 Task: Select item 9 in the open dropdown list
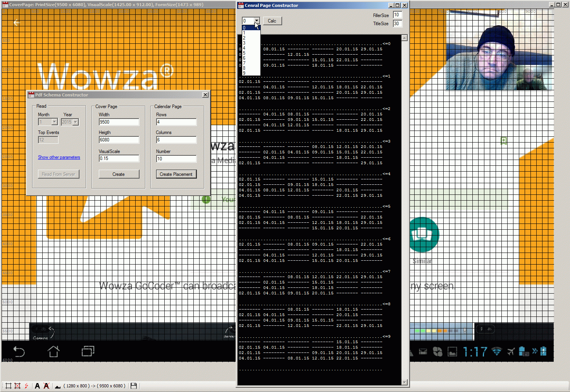click(x=251, y=73)
